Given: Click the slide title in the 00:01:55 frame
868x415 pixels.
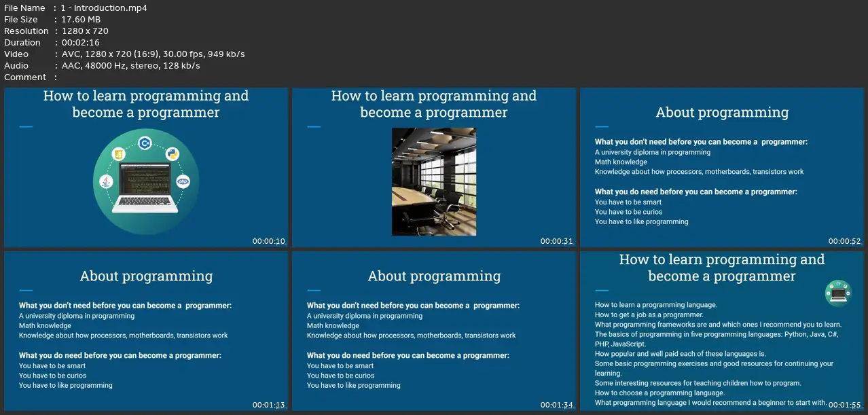Looking at the screenshot, I should click(x=722, y=268).
